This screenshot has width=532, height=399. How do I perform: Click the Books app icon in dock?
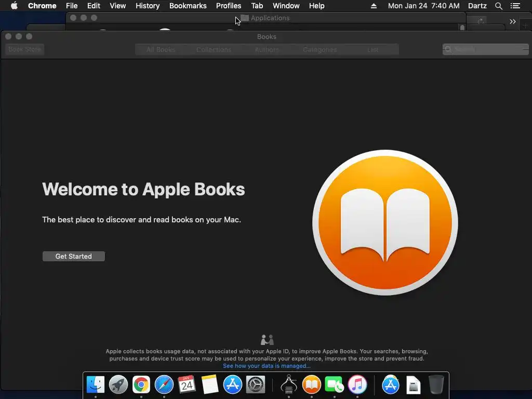click(x=312, y=384)
